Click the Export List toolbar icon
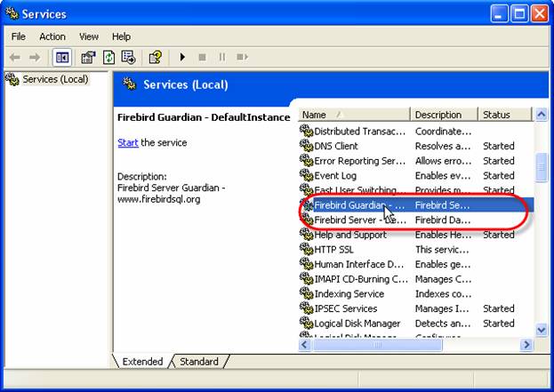This screenshot has height=392, width=554. (x=128, y=58)
